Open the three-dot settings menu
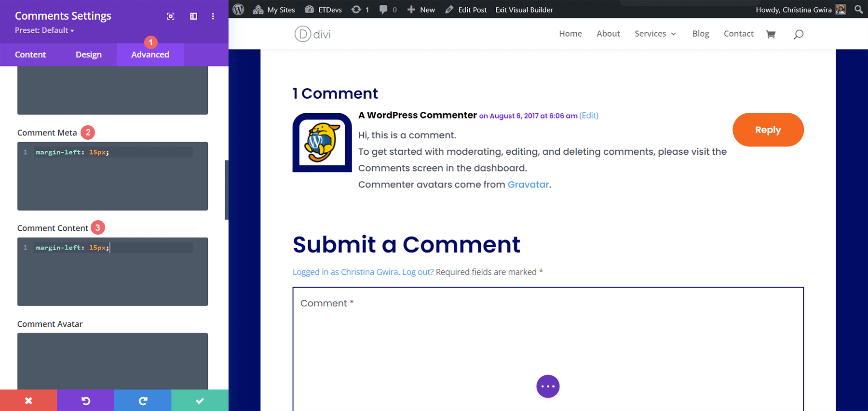Image resolution: width=868 pixels, height=411 pixels. pos(213,16)
